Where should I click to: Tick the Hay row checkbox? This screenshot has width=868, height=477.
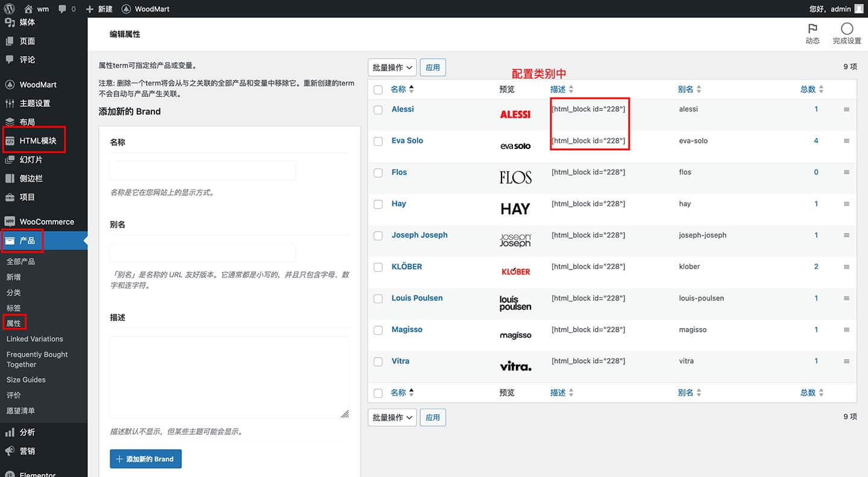(378, 204)
